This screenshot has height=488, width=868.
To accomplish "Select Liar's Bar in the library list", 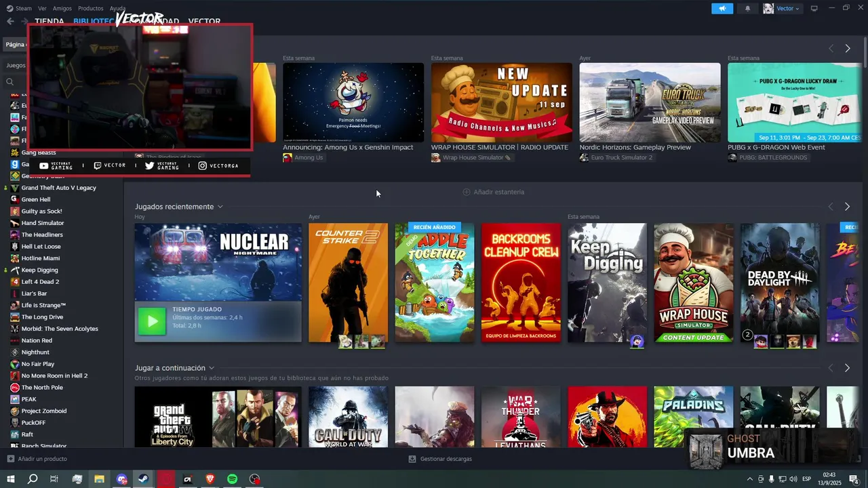I will [x=34, y=293].
